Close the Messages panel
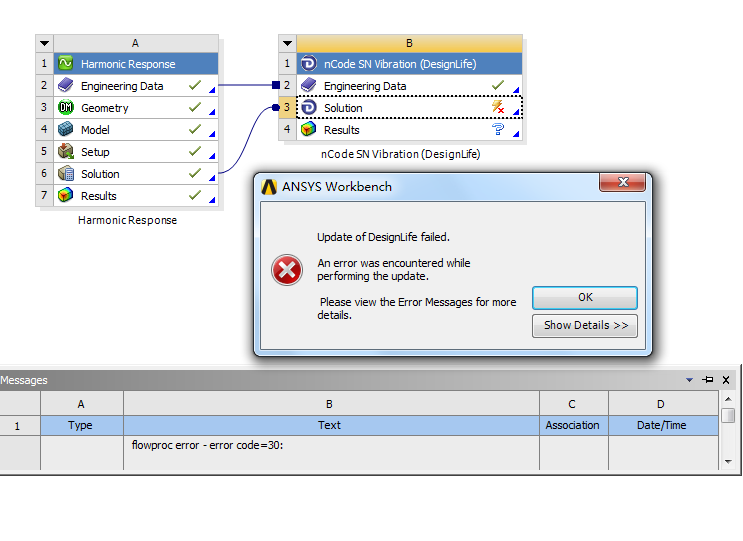This screenshot has height=541, width=743. click(726, 379)
